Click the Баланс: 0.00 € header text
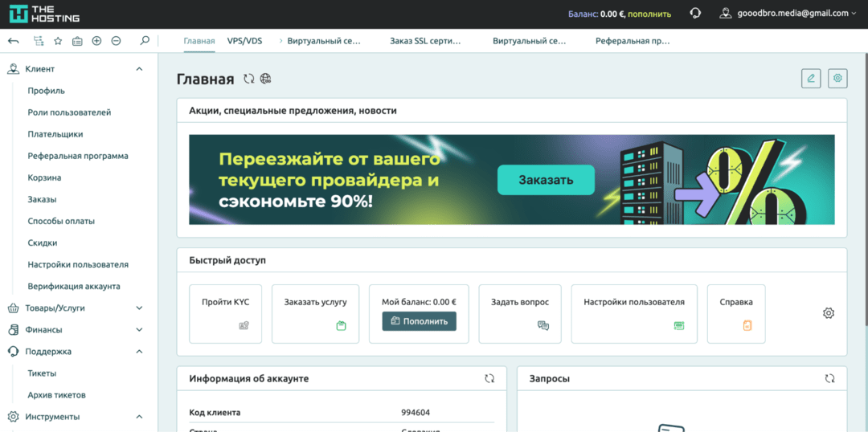868x432 pixels. (x=596, y=14)
